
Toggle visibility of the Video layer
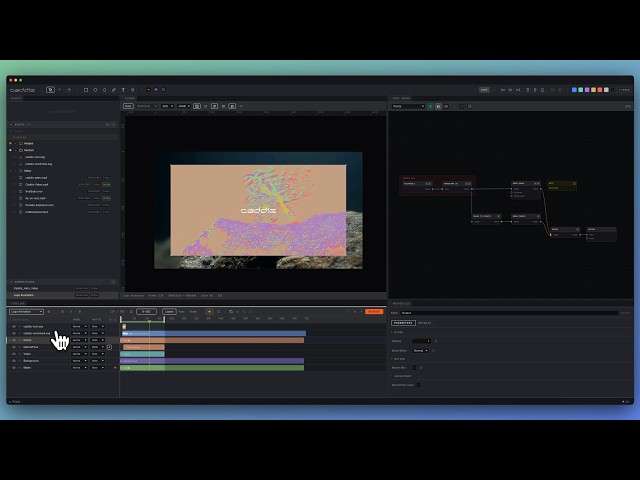pyautogui.click(x=14, y=354)
